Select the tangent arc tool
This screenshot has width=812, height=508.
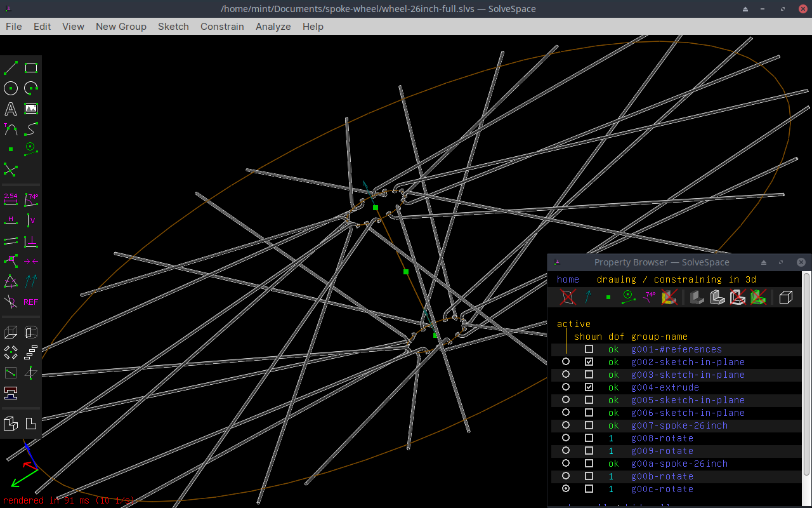coord(11,129)
